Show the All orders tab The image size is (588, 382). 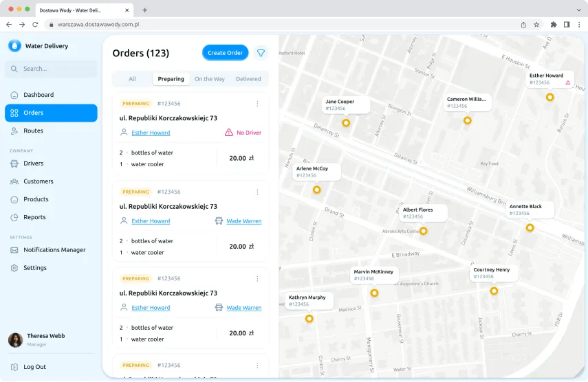pyautogui.click(x=132, y=79)
